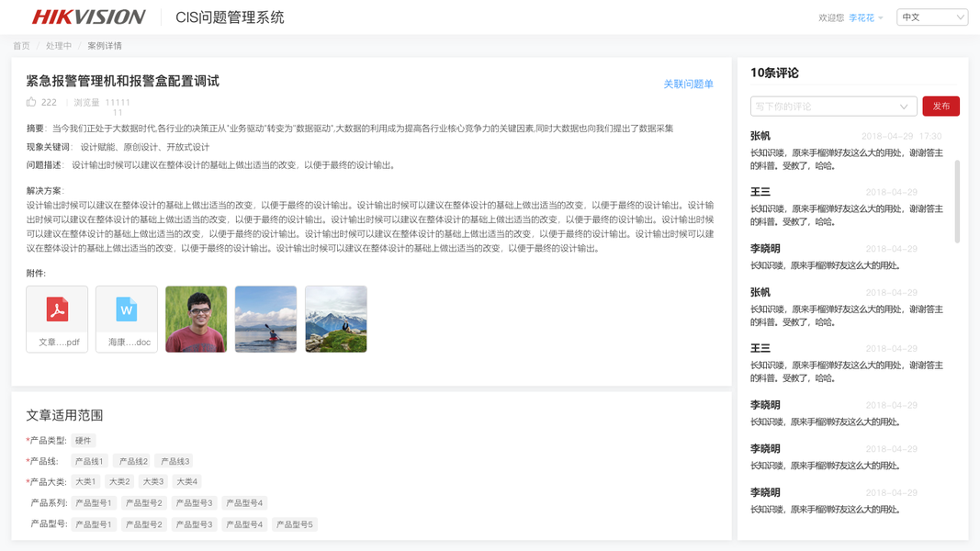980x551 pixels.
Task: Select the 大类3 tag
Action: pos(153,481)
